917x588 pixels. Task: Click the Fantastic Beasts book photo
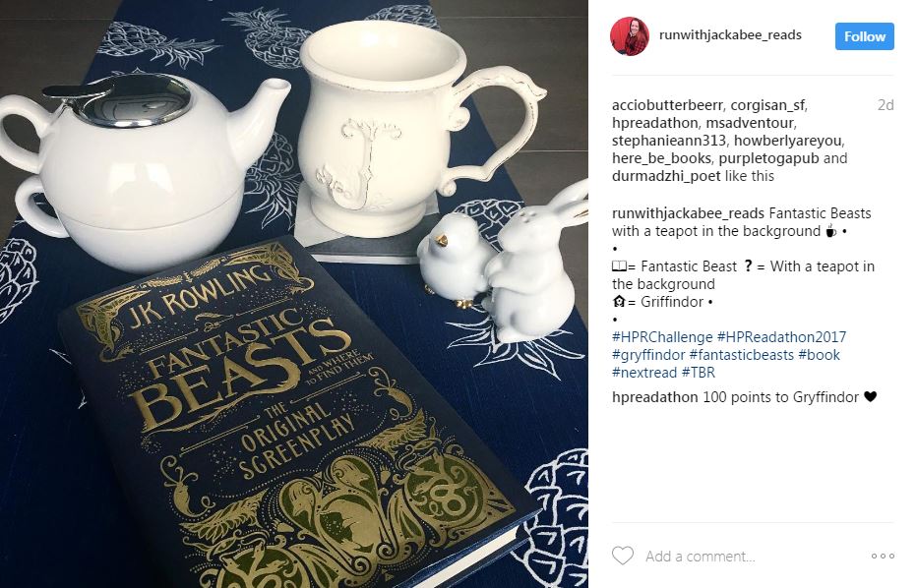point(294,294)
